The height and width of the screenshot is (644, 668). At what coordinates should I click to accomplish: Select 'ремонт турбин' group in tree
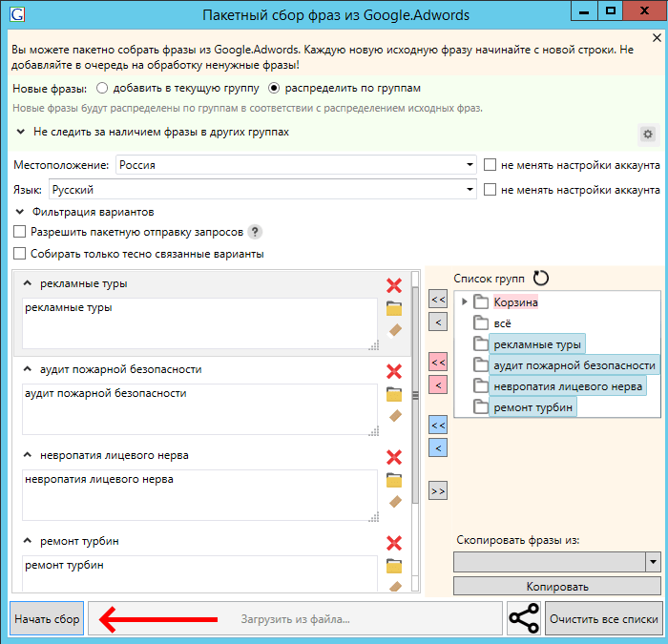[532, 407]
